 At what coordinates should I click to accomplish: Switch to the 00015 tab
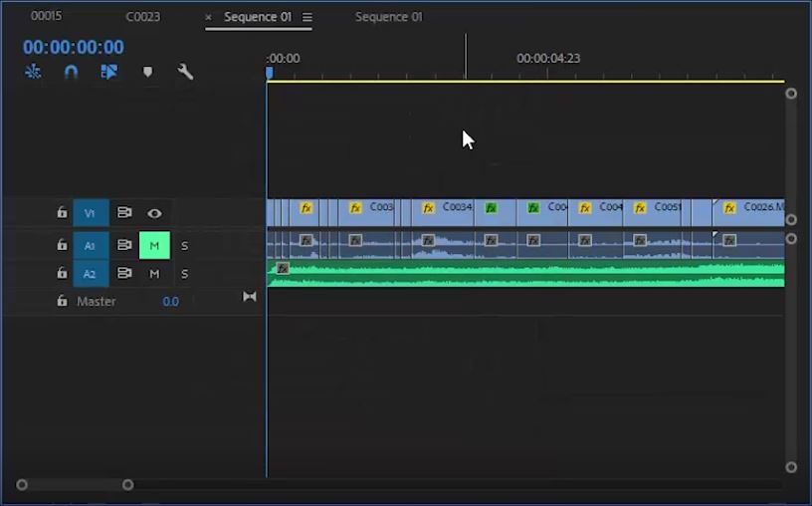pyautogui.click(x=46, y=16)
